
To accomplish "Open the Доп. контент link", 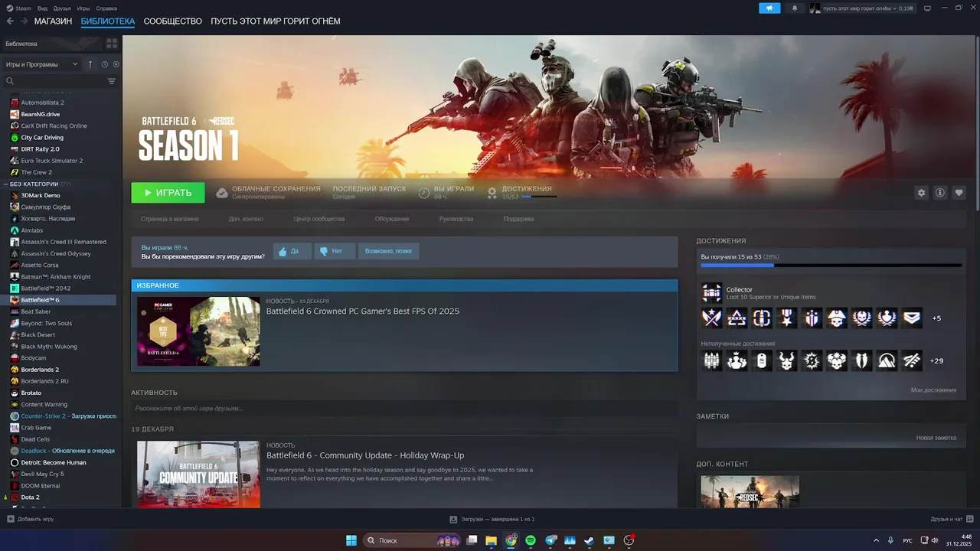I will (246, 219).
